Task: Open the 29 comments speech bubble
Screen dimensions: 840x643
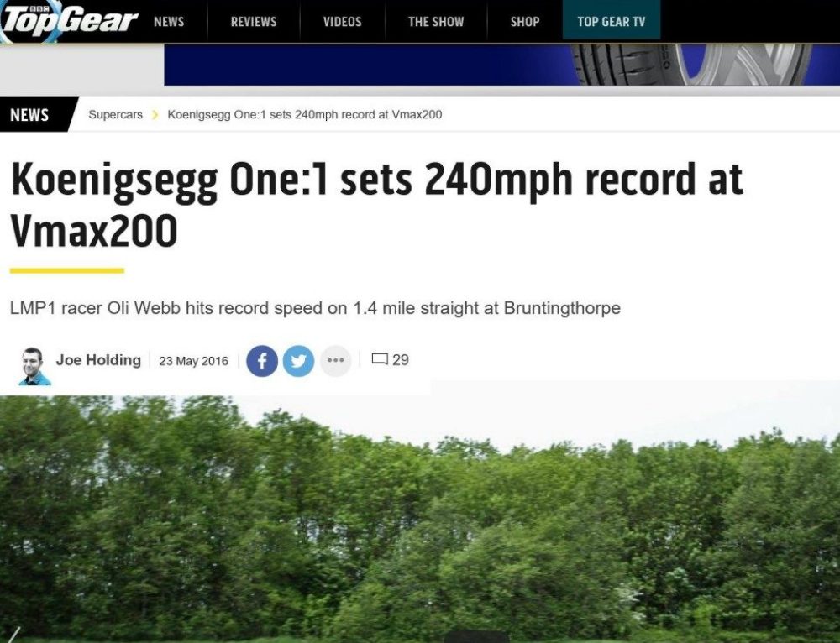Action: point(391,360)
